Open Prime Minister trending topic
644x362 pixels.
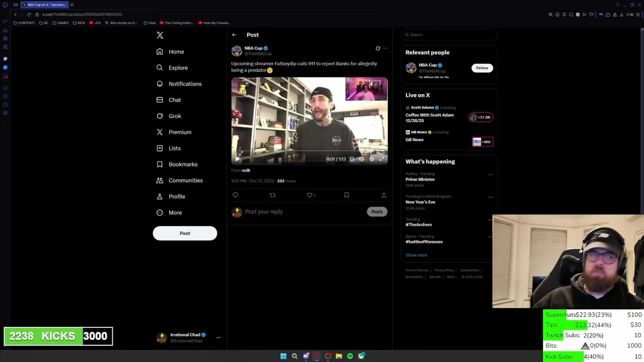(420, 179)
